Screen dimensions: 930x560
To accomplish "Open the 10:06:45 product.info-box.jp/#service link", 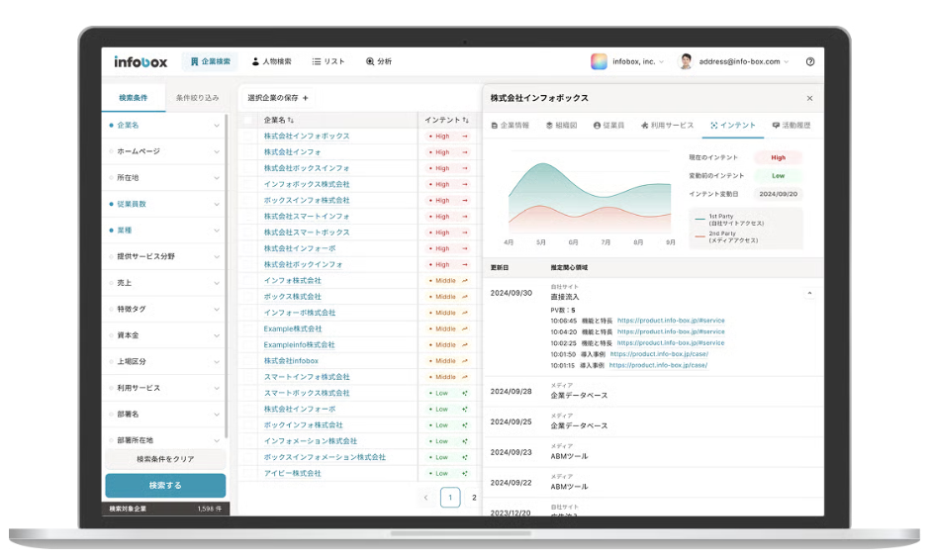I will [671, 321].
